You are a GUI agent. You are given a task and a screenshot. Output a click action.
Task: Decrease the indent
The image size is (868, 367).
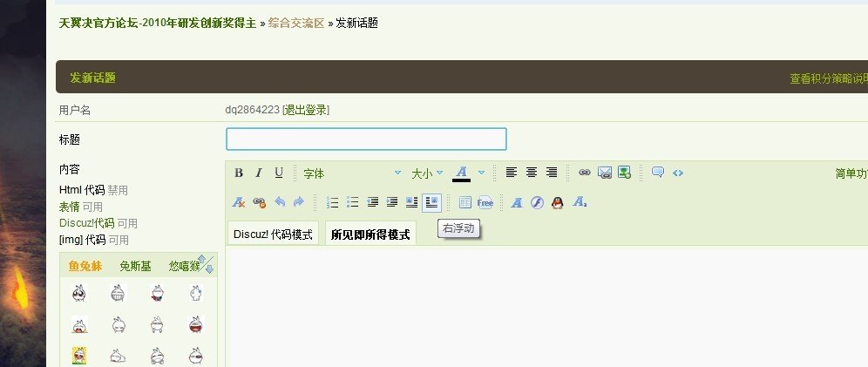coord(372,202)
